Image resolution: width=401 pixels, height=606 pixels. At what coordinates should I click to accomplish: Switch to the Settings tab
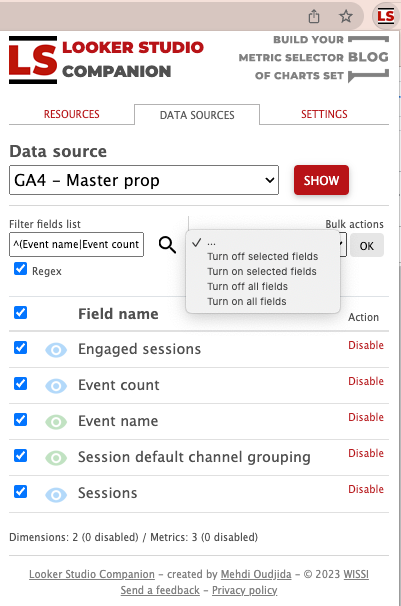click(324, 114)
